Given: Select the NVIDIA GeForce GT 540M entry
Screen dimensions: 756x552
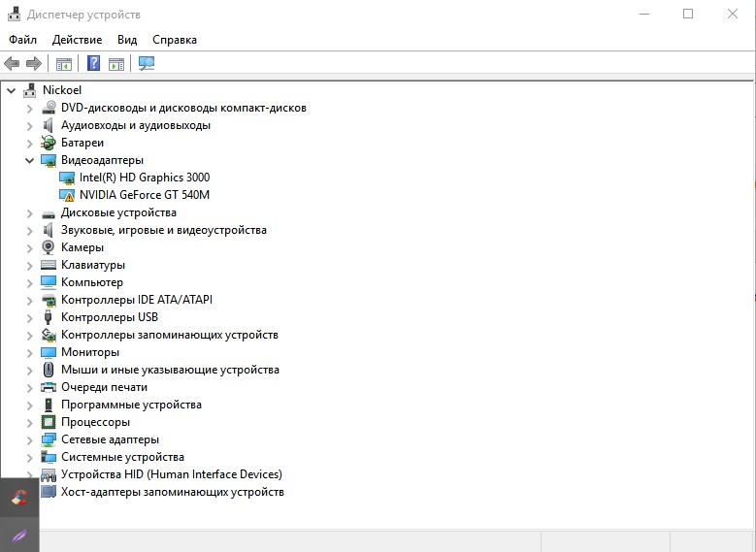Looking at the screenshot, I should click(145, 195).
